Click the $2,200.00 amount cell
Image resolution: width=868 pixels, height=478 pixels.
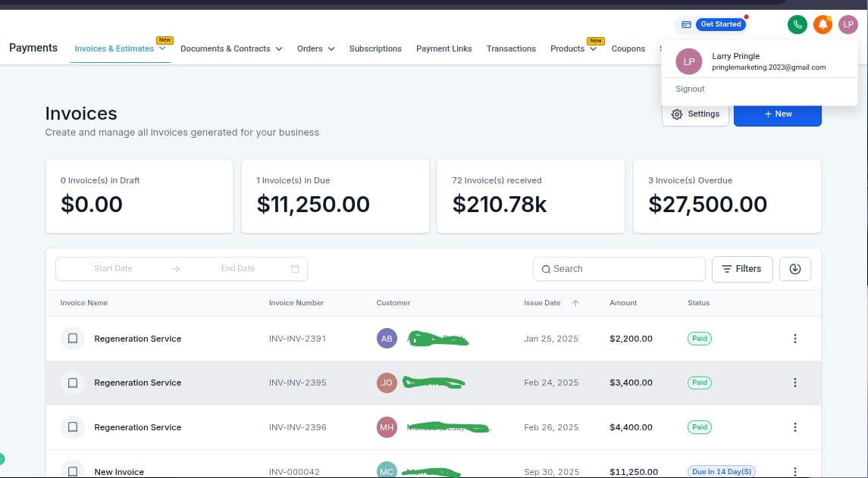pyautogui.click(x=631, y=339)
